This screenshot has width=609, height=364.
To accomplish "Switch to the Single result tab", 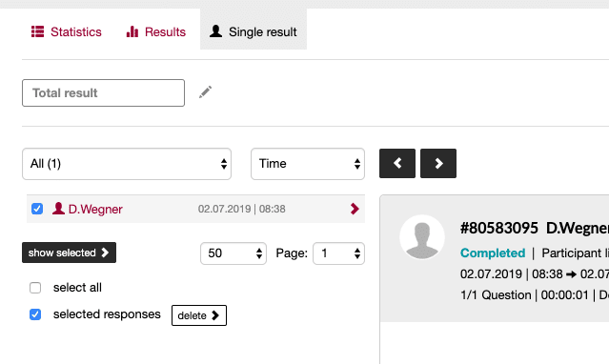I will [254, 30].
